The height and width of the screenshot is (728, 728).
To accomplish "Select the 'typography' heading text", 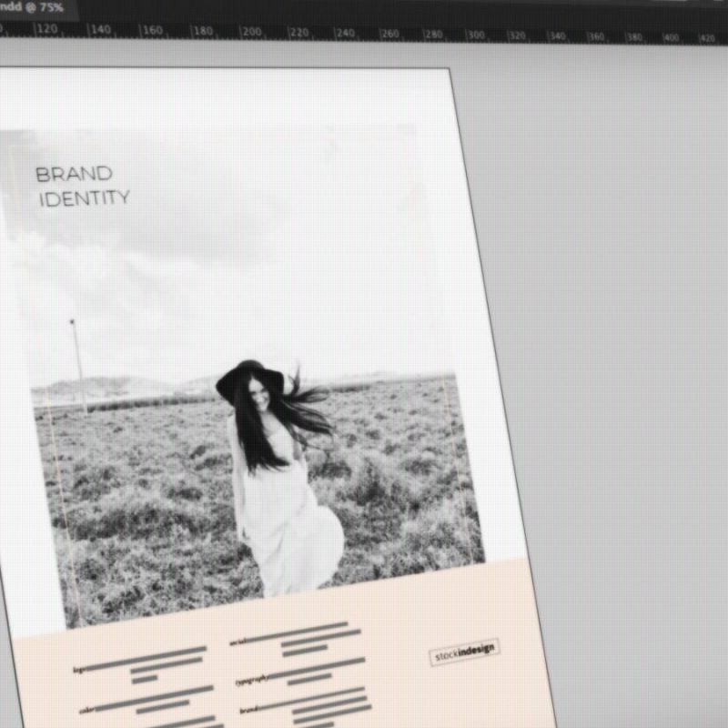I will pyautogui.click(x=253, y=680).
